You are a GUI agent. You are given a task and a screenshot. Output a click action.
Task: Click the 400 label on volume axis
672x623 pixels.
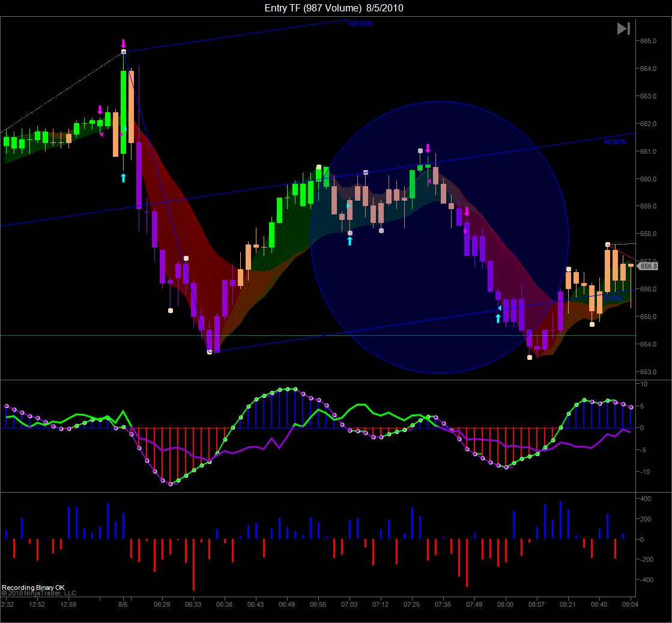point(646,499)
